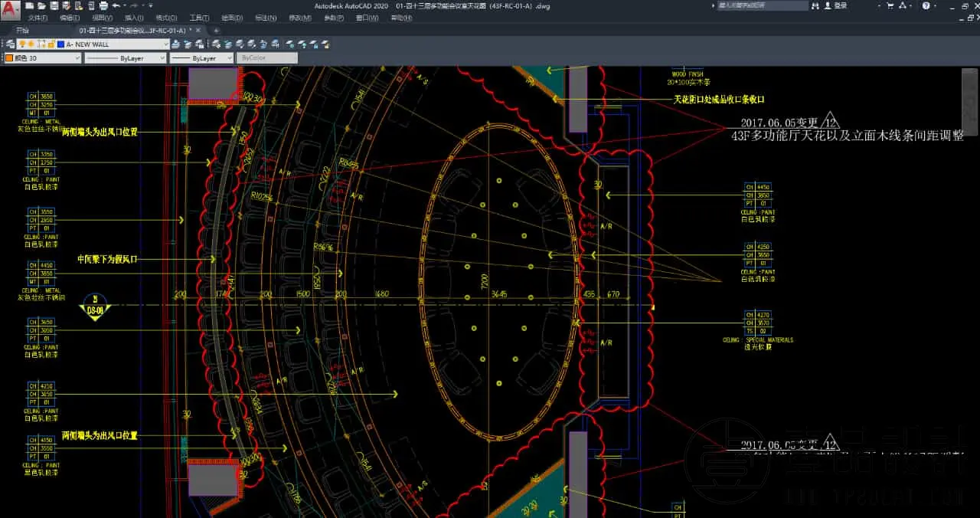Open the 工具(T) menu
Viewport: 980px width, 518px height.
pos(199,18)
